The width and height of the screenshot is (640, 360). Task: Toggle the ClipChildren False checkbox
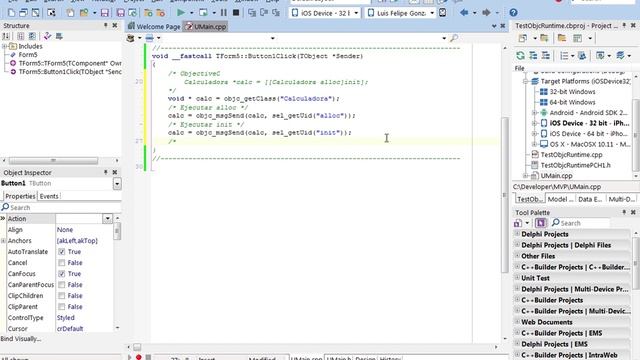tap(62, 296)
